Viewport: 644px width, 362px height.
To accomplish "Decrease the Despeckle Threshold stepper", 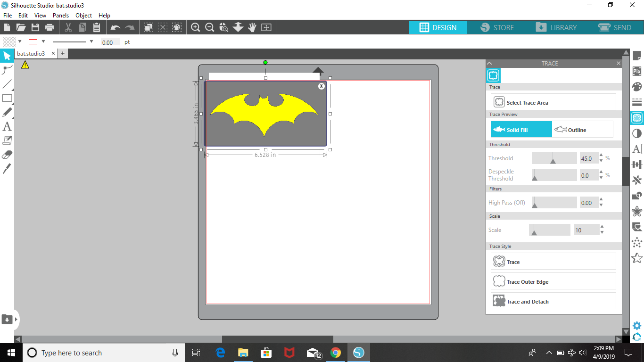I will (x=601, y=178).
